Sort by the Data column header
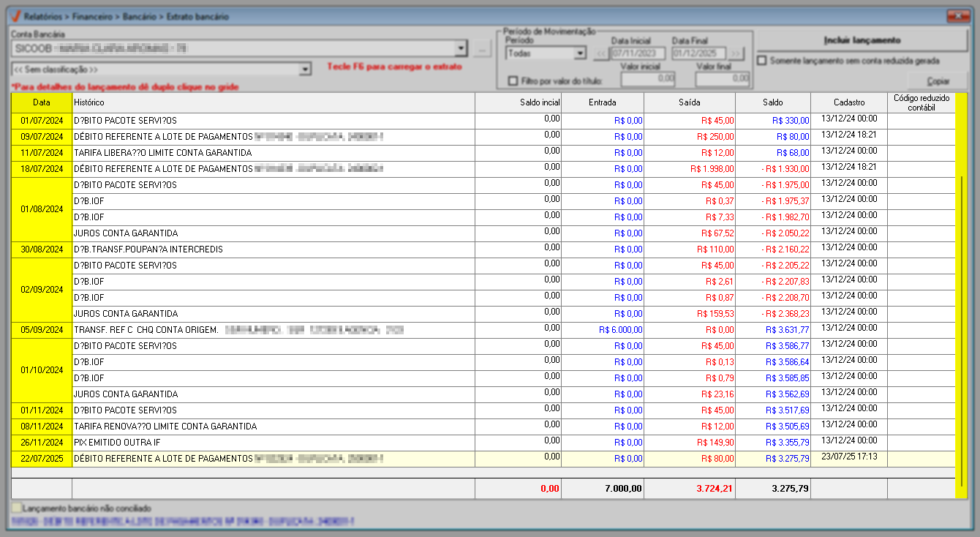980x537 pixels. tap(41, 102)
